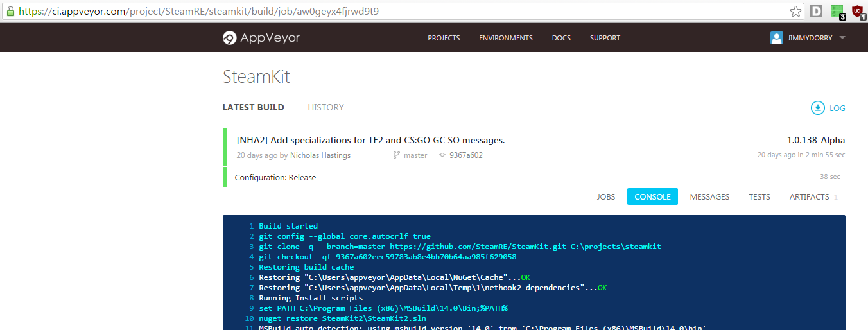Open the SUPPORT menu item
Viewport: 868px width, 330px height.
(605, 38)
